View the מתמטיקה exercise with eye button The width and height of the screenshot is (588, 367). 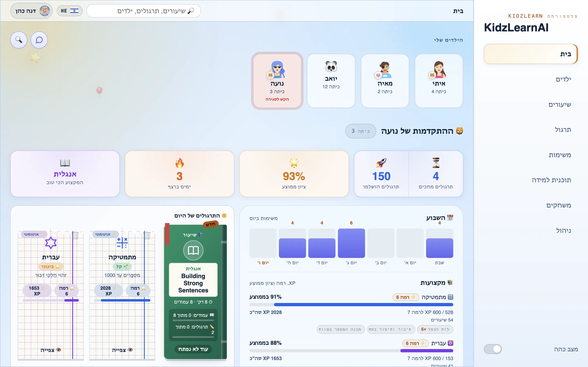click(x=122, y=350)
